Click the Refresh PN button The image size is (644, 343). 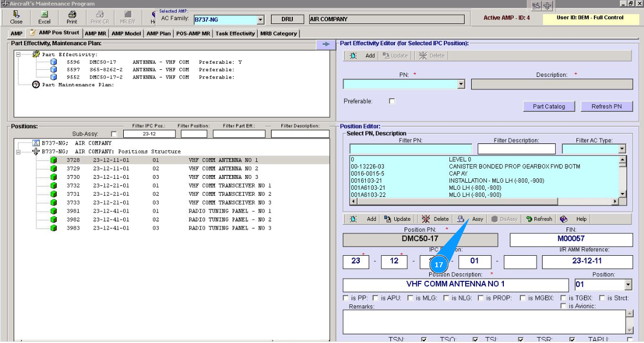[x=606, y=106]
